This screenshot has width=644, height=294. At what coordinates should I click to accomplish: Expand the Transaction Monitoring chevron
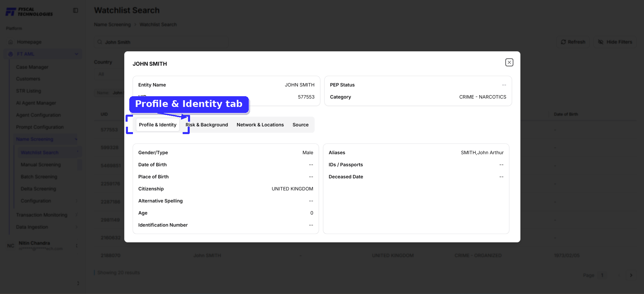(x=77, y=215)
